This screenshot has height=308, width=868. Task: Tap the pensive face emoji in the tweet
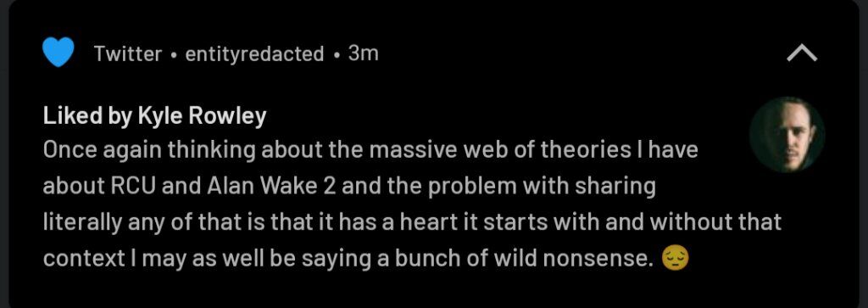[x=676, y=259]
